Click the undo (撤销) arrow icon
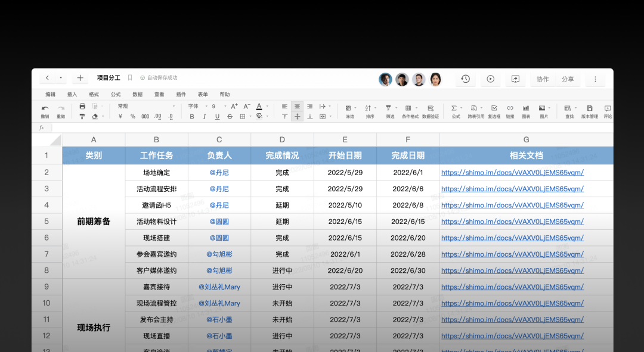 click(45, 108)
